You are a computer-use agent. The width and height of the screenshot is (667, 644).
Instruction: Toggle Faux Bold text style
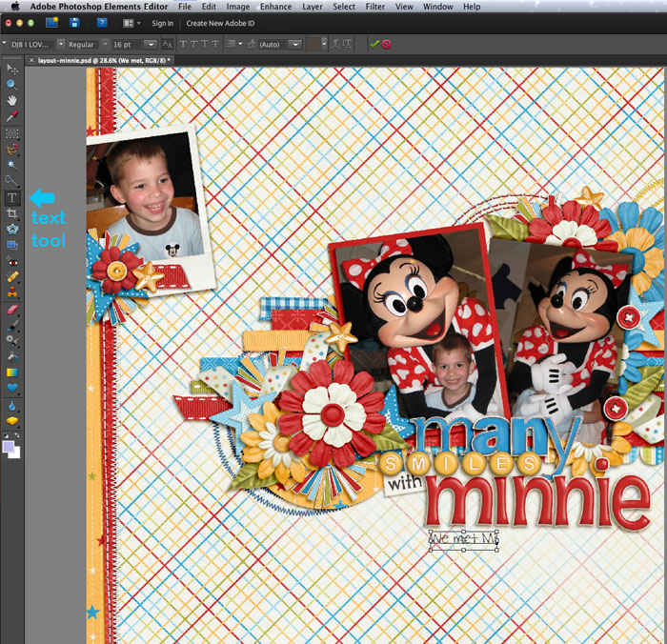pyautogui.click(x=183, y=44)
